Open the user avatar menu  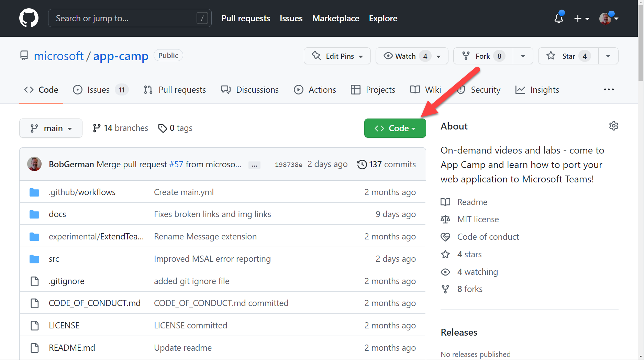tap(609, 18)
